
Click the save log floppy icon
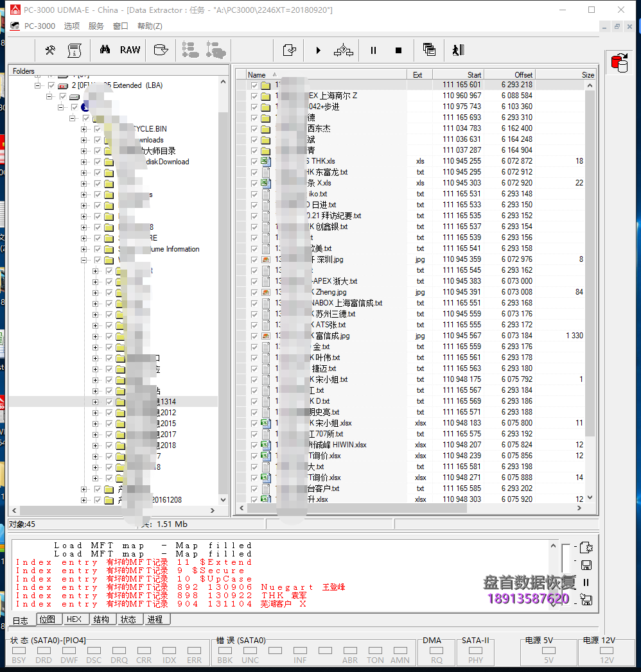586,565
